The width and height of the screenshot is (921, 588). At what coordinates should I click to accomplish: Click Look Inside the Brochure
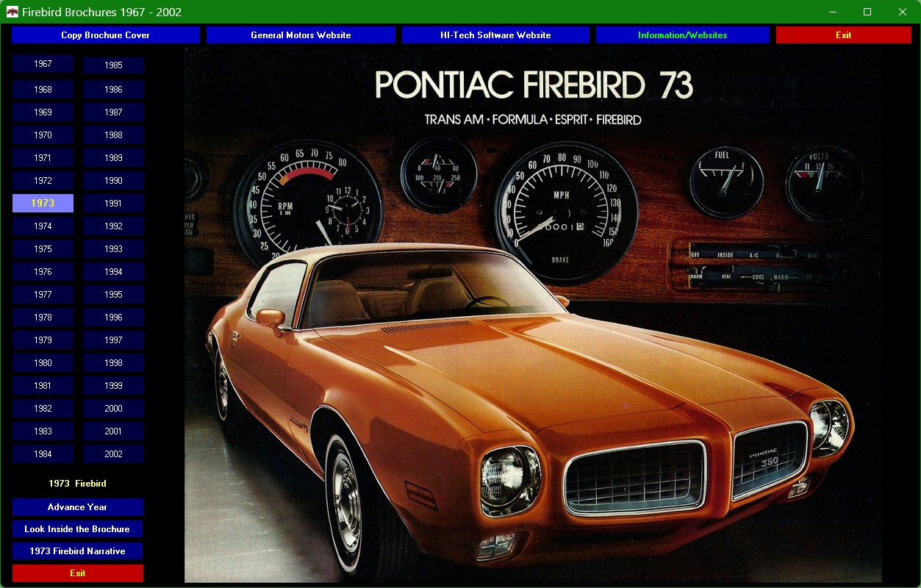[77, 529]
